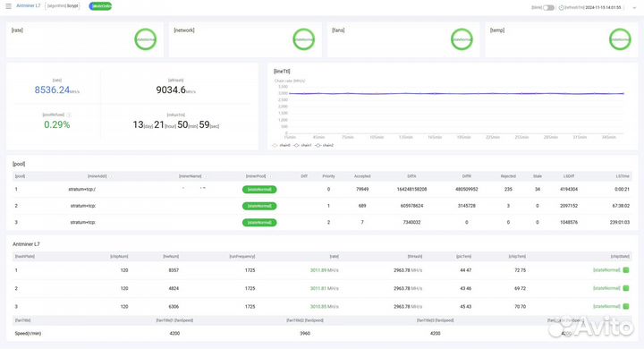Click the LSTime value 67:38:02

tap(621, 206)
